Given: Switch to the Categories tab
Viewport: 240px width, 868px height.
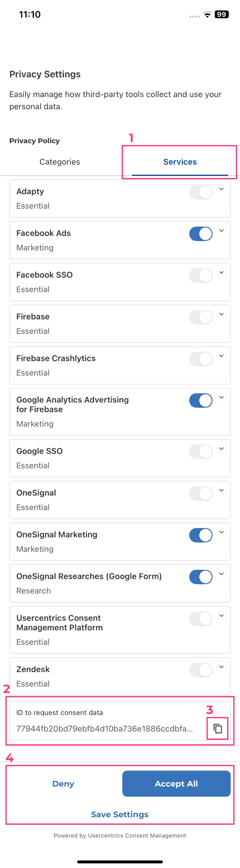Looking at the screenshot, I should 60,162.
